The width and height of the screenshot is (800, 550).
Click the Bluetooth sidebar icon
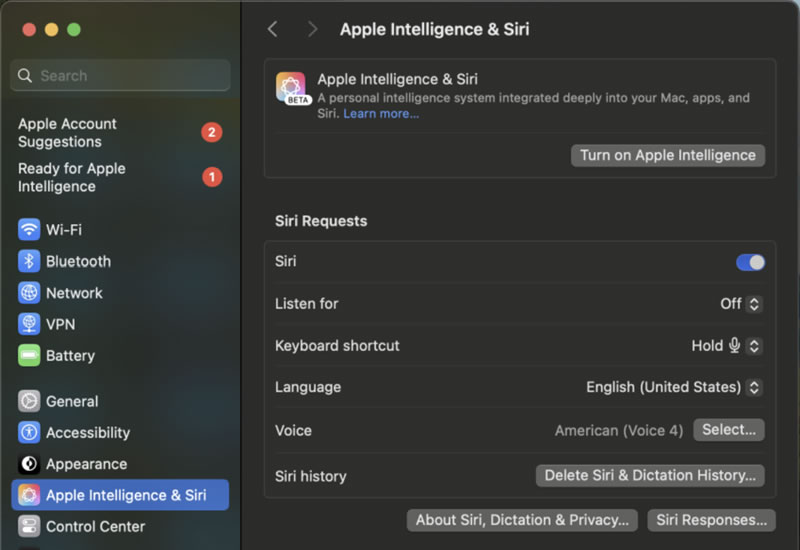click(29, 261)
